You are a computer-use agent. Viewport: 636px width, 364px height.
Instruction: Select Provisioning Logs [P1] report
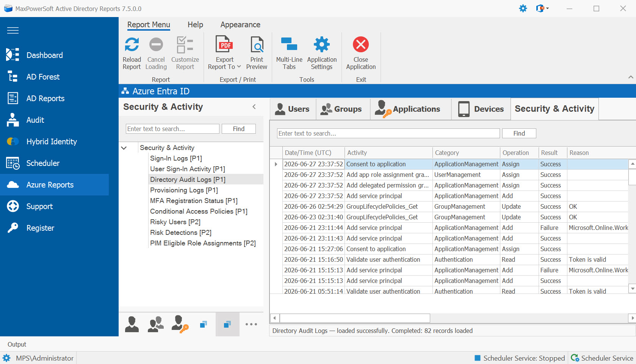click(184, 190)
